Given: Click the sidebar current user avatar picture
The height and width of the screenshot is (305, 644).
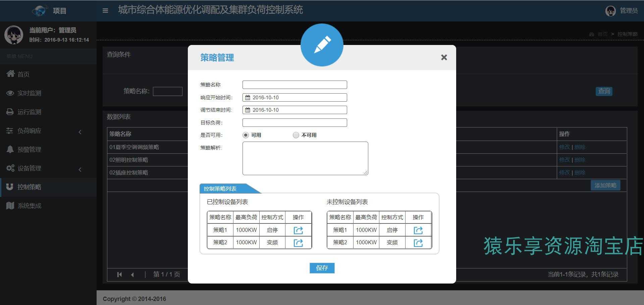Looking at the screenshot, I should click(14, 35).
